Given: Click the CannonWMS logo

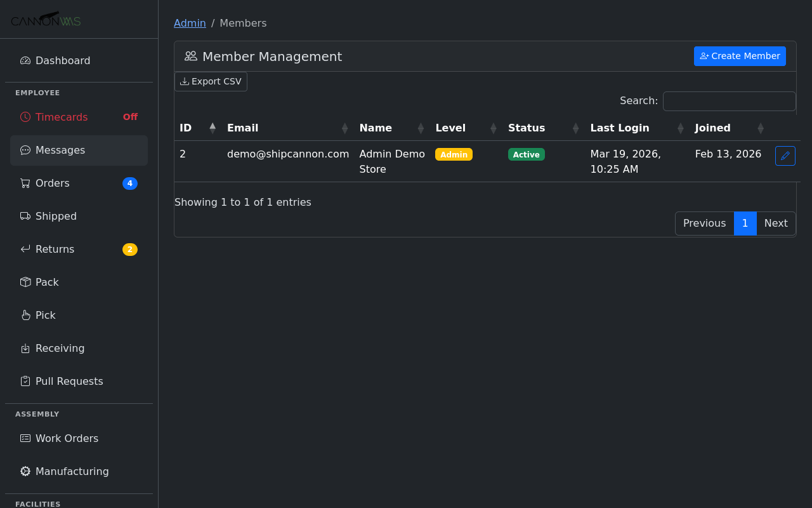Looking at the screenshot, I should [46, 20].
